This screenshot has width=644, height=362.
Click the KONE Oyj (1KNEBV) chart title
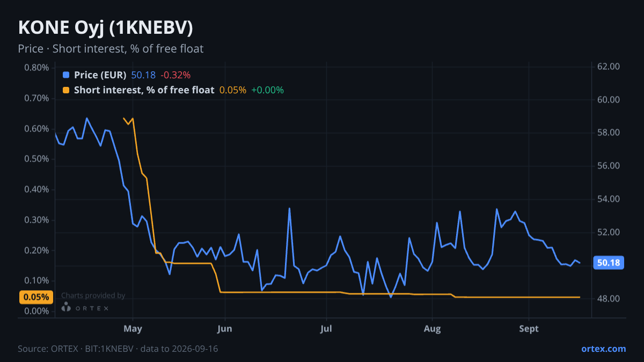click(106, 27)
